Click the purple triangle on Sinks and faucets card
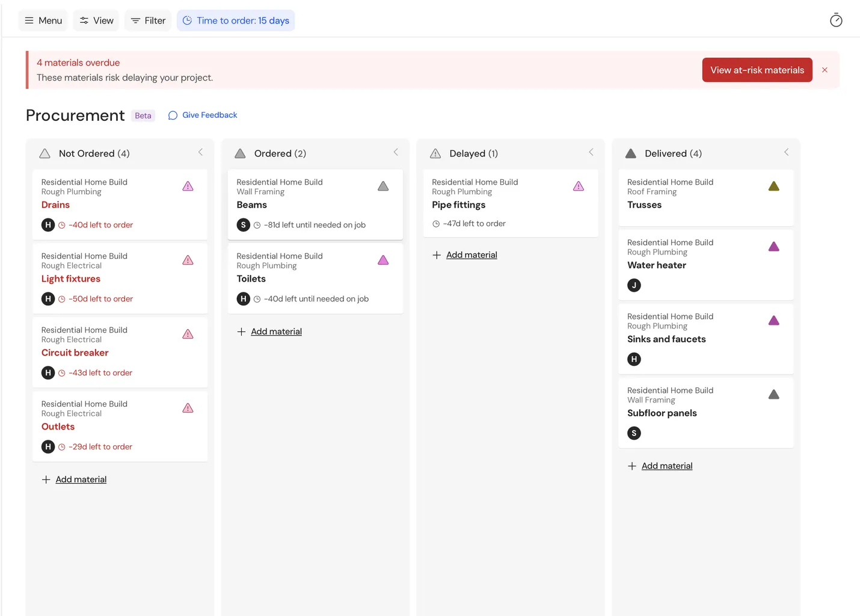This screenshot has height=616, width=860. tap(774, 321)
